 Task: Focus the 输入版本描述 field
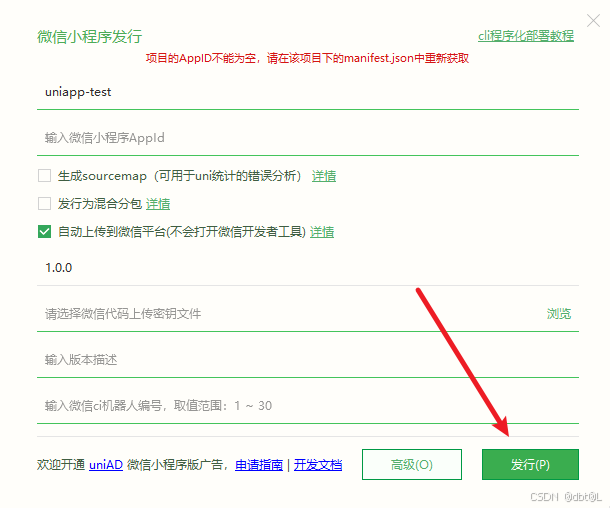click(308, 359)
